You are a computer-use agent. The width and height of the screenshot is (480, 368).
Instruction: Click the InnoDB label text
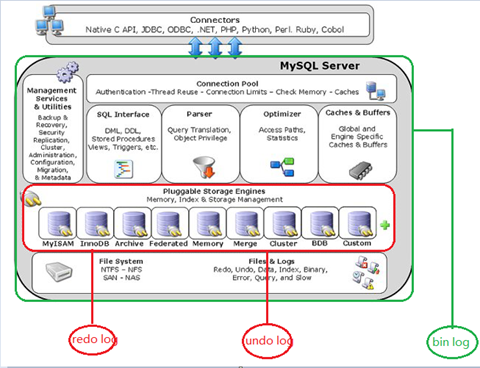coord(95,244)
